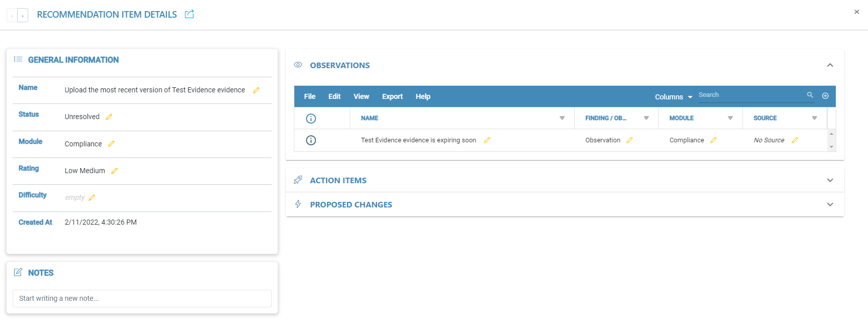
Task: Click the add (plus circle) icon in the Observations toolbar
Action: pyautogui.click(x=825, y=96)
